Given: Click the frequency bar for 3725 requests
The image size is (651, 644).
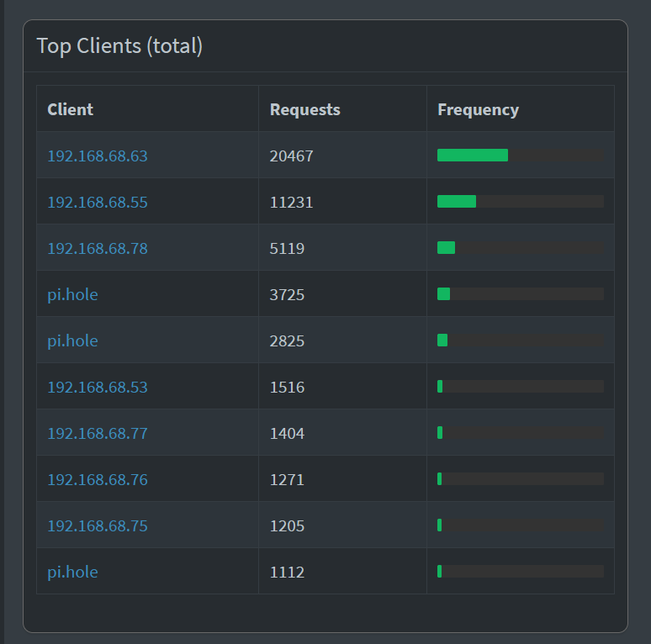Looking at the screenshot, I should point(521,293).
